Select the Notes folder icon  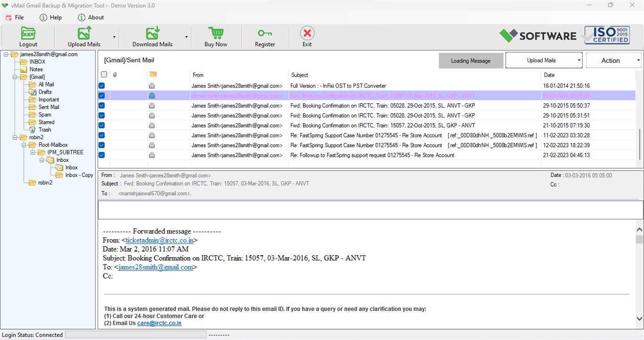pos(23,69)
